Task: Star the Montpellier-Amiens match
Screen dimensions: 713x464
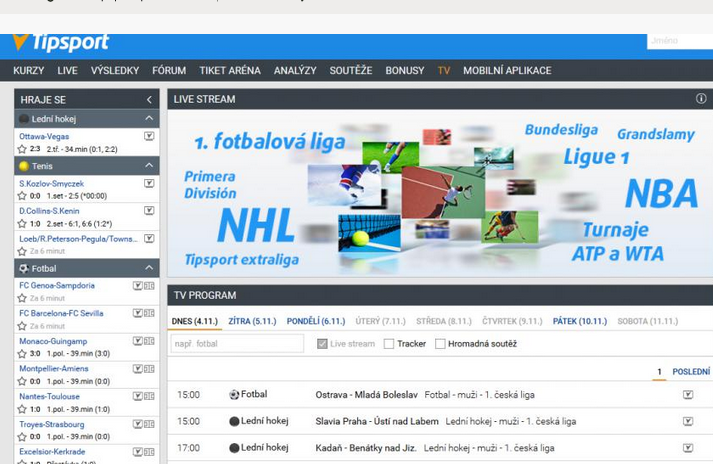Action: click(22, 381)
